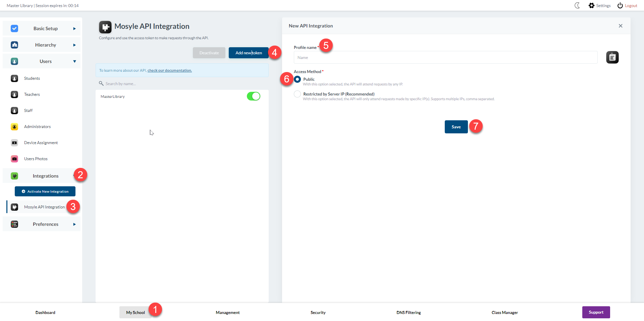Viewport: 644px width, 321px height.
Task: Click the Teachers row icon
Action: coord(14,94)
